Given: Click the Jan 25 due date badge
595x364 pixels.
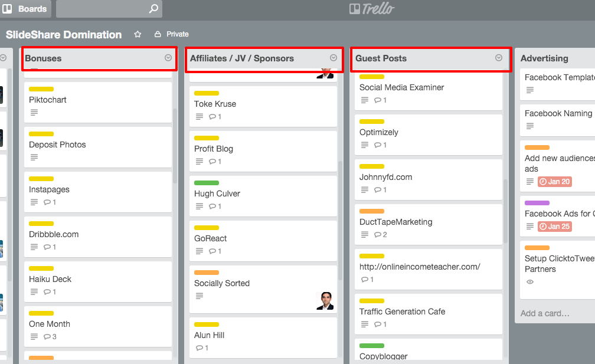Looking at the screenshot, I should tap(555, 227).
